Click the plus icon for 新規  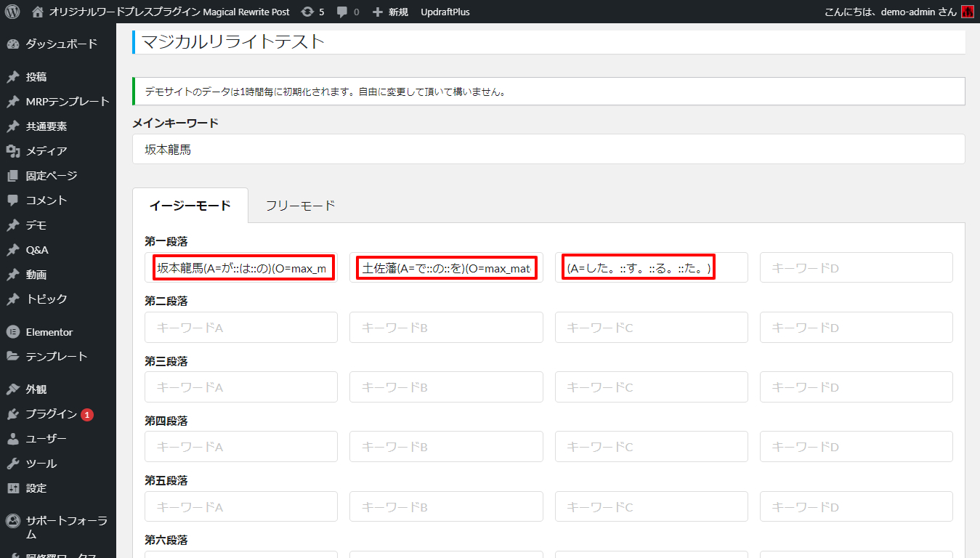point(377,12)
